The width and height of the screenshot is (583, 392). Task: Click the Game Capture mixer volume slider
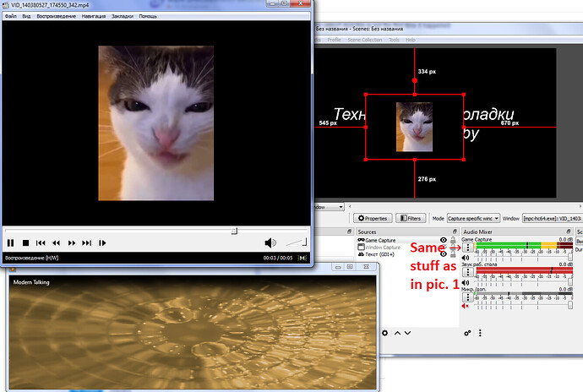[522, 258]
